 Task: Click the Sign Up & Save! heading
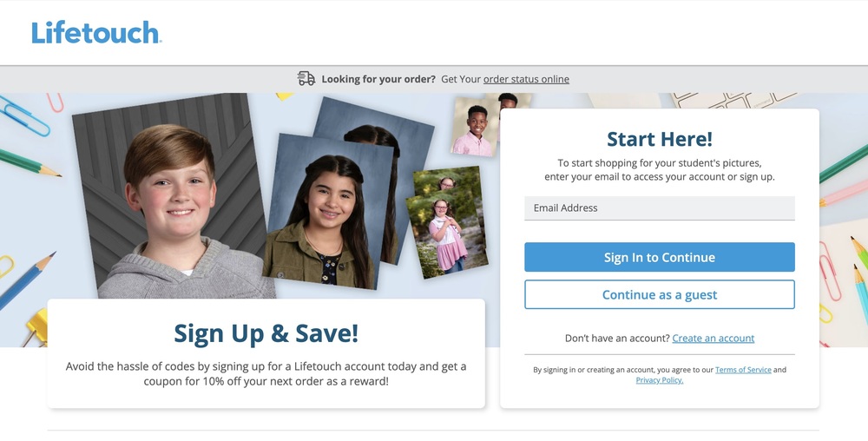[x=266, y=333]
